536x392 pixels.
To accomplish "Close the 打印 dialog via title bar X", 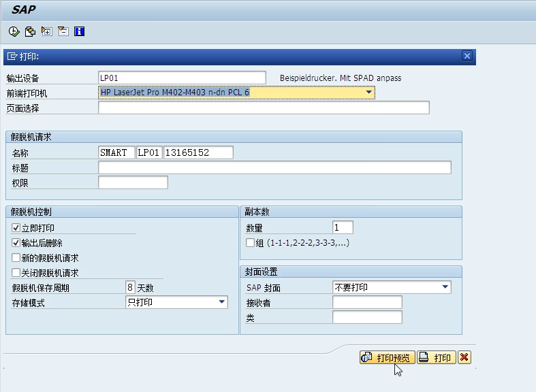I will [467, 56].
